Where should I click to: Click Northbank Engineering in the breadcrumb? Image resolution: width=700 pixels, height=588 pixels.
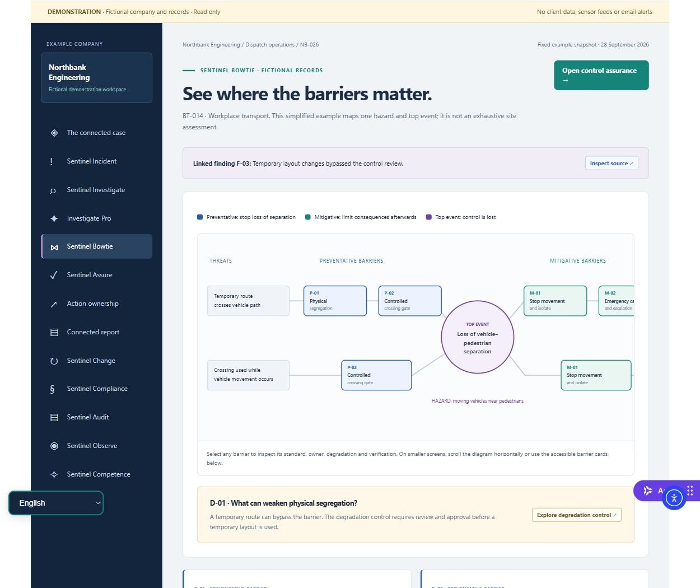(x=211, y=45)
